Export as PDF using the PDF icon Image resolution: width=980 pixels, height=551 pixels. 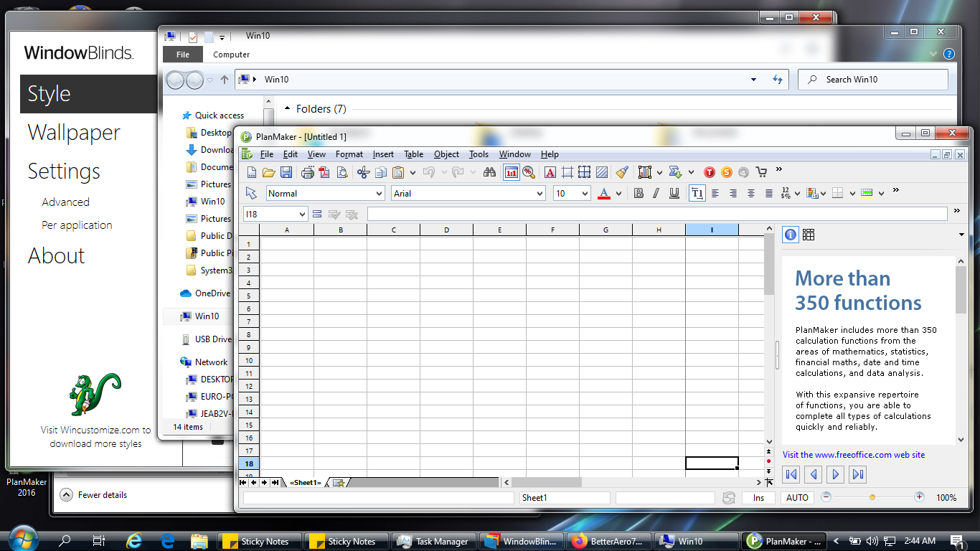(324, 172)
